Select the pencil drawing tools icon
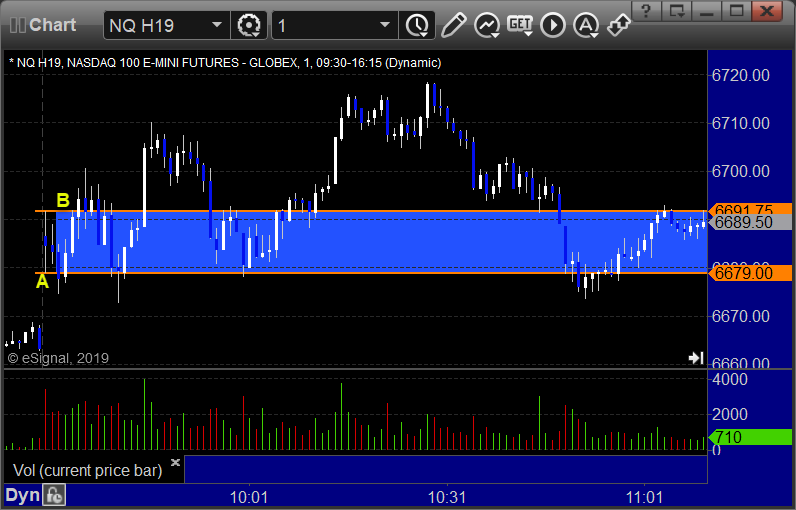The image size is (796, 510). [453, 25]
